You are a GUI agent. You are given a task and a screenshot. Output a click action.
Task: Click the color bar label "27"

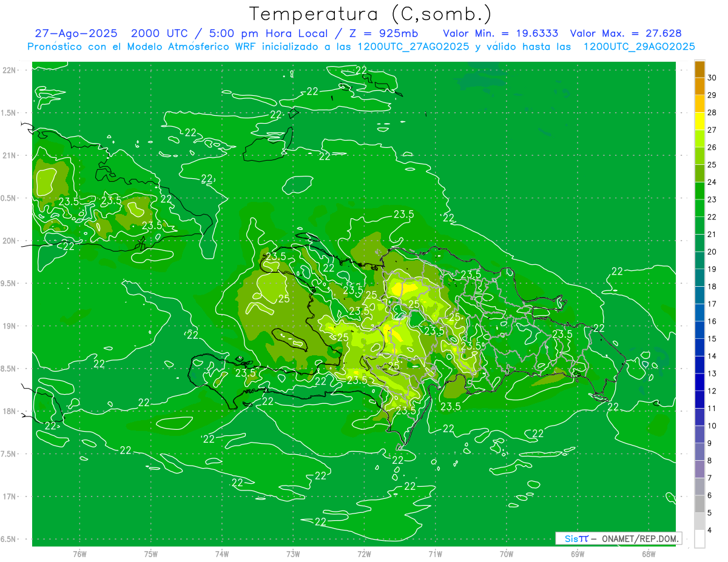712,130
